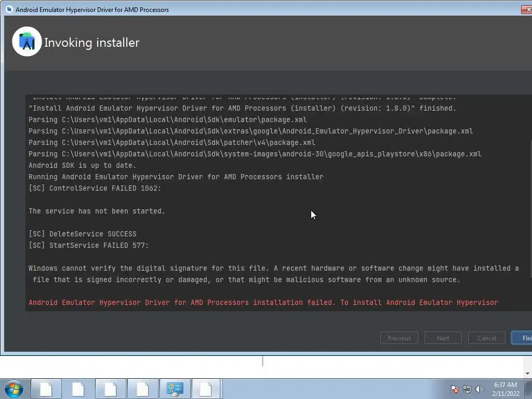Click the Previous button

tap(399, 338)
